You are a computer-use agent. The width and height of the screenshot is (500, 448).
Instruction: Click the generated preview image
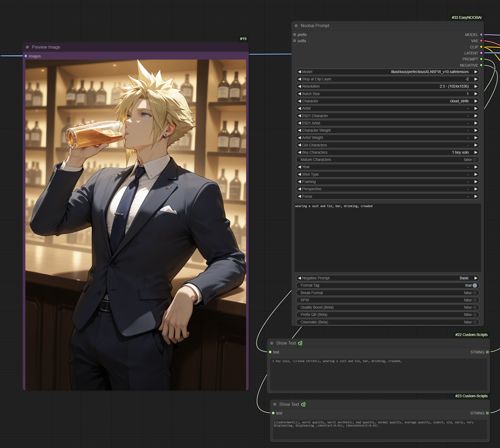click(136, 225)
